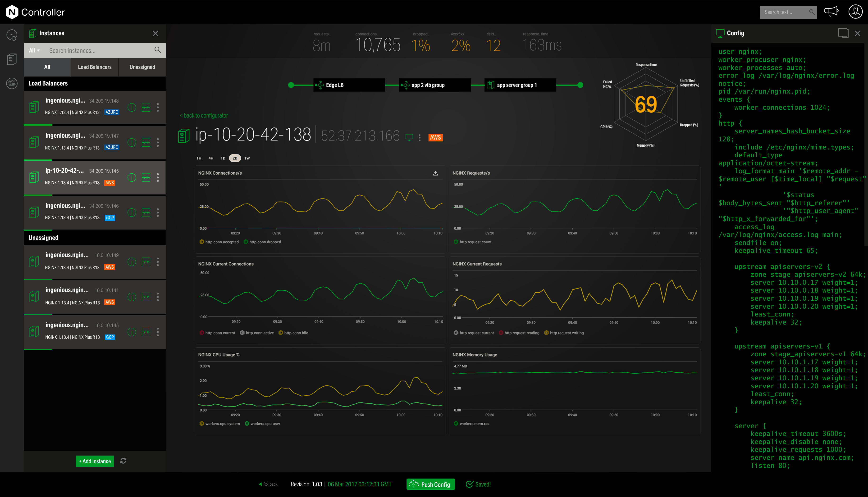Open the info icon for ip-10-20-42 instance
868x497 pixels.
(x=132, y=177)
